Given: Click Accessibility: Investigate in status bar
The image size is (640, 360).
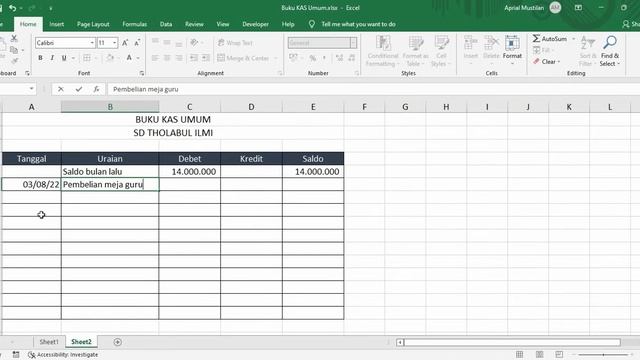Looking at the screenshot, I should point(63,355).
